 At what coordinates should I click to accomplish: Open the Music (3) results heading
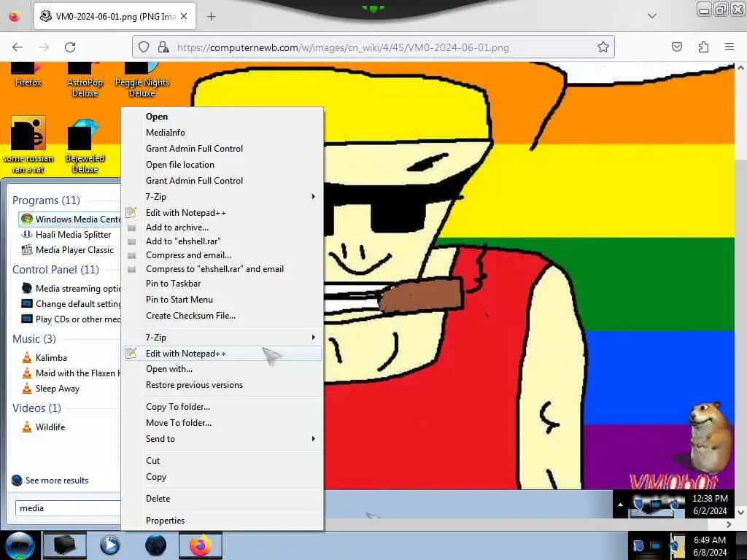[34, 338]
